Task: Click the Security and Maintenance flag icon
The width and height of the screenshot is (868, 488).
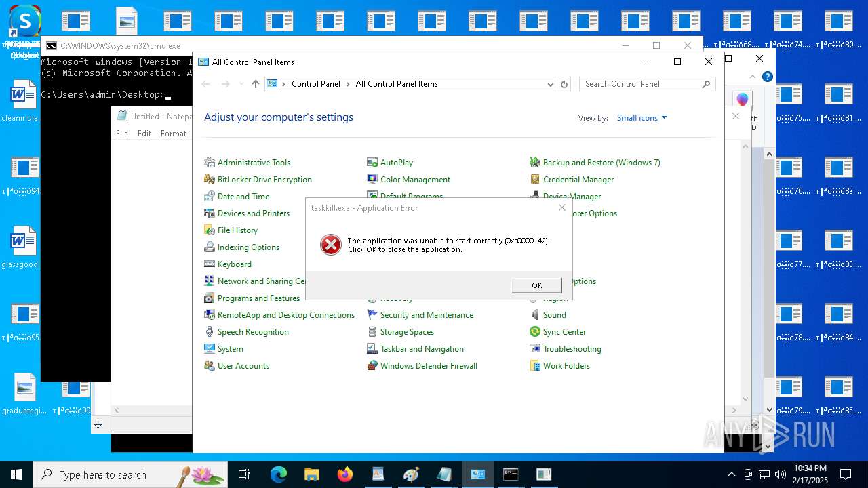Action: coord(372,315)
